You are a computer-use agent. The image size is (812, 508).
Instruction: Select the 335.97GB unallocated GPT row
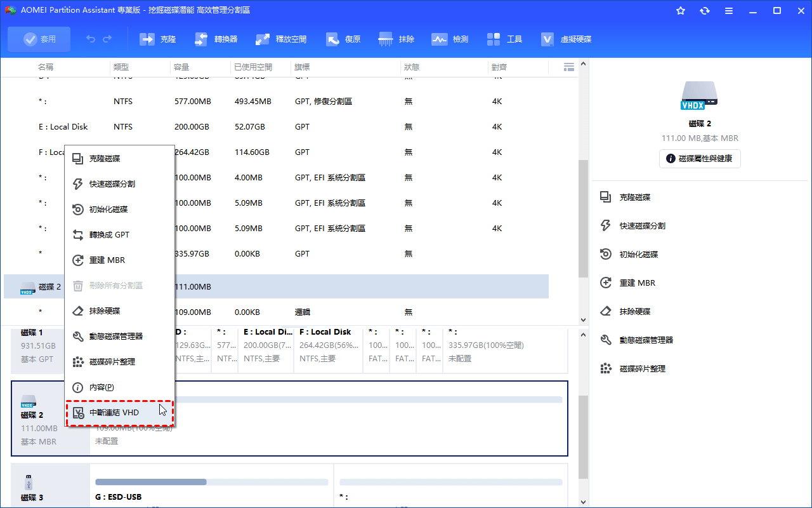point(276,254)
